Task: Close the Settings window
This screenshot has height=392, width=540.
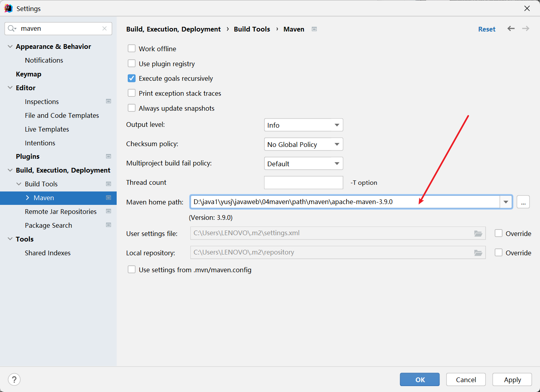Action: (x=527, y=8)
